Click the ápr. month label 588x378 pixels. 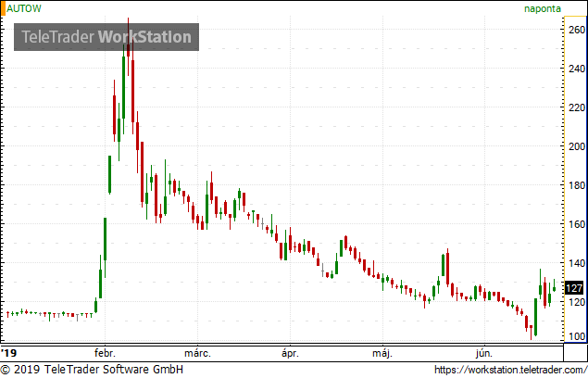pos(290,354)
